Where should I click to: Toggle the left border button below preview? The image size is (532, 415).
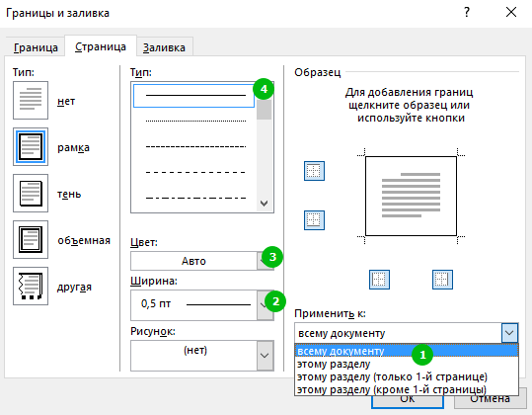tap(379, 280)
